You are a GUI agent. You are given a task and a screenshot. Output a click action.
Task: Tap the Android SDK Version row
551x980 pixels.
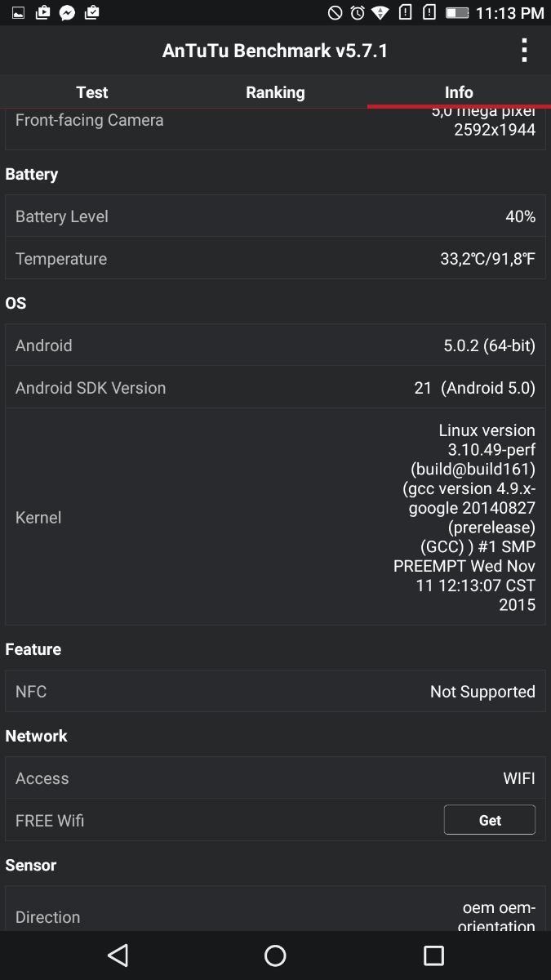pos(275,388)
